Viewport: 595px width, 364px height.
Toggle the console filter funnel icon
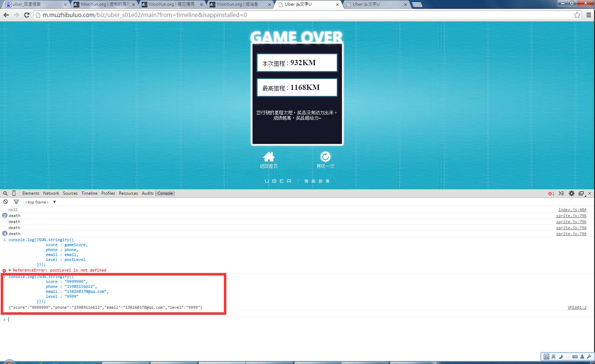[x=16, y=202]
